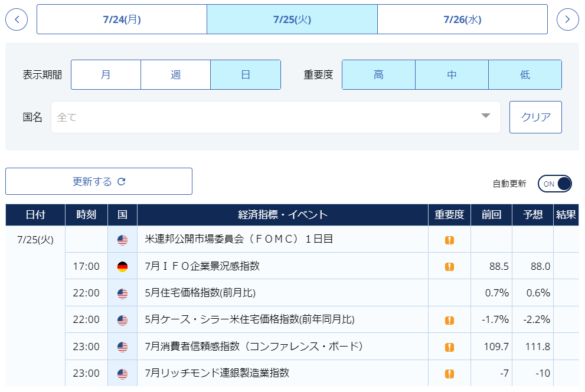Image resolution: width=585 pixels, height=392 pixels.
Task: Switch display period to 週
Action: [175, 75]
